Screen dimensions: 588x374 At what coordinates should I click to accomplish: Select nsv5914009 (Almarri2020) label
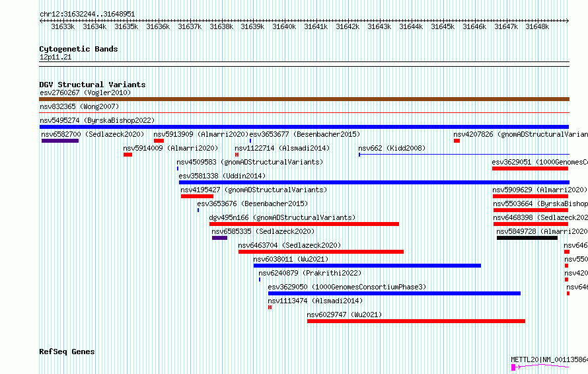point(170,148)
